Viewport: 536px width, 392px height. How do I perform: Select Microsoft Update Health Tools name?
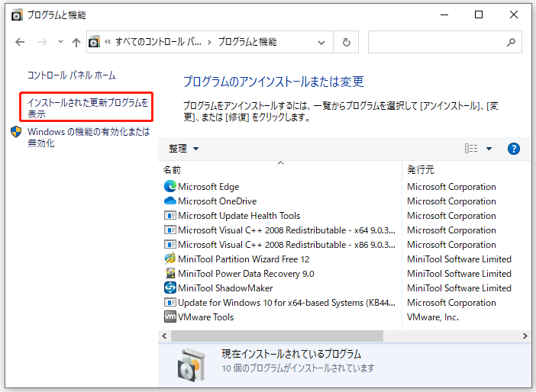point(239,216)
